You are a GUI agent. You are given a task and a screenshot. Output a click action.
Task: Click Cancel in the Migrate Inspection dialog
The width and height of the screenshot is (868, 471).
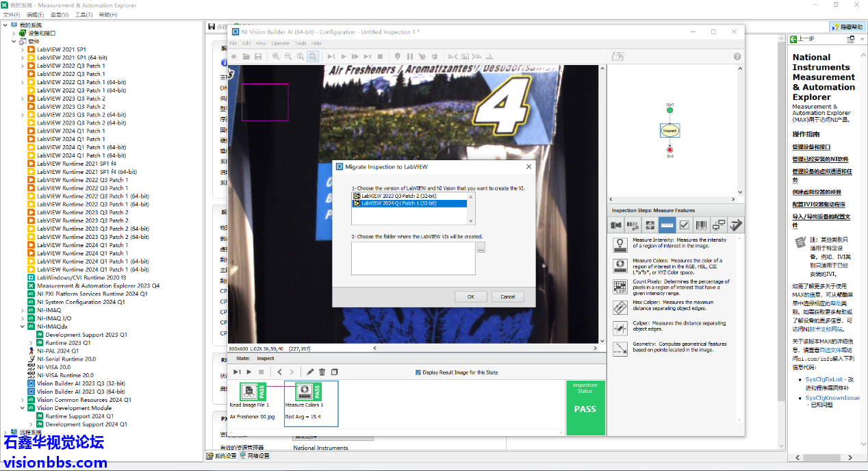tap(508, 296)
